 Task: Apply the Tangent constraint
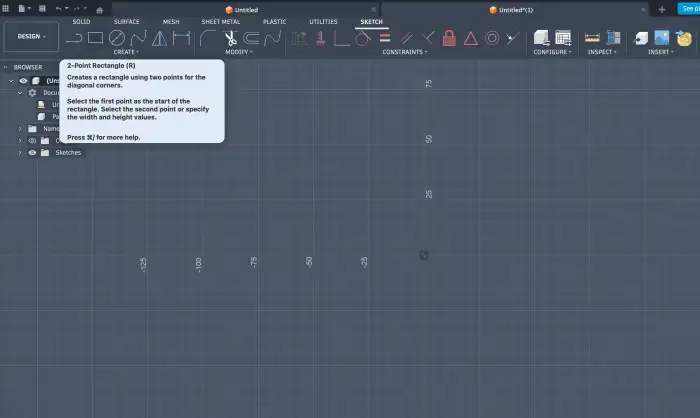[x=362, y=38]
